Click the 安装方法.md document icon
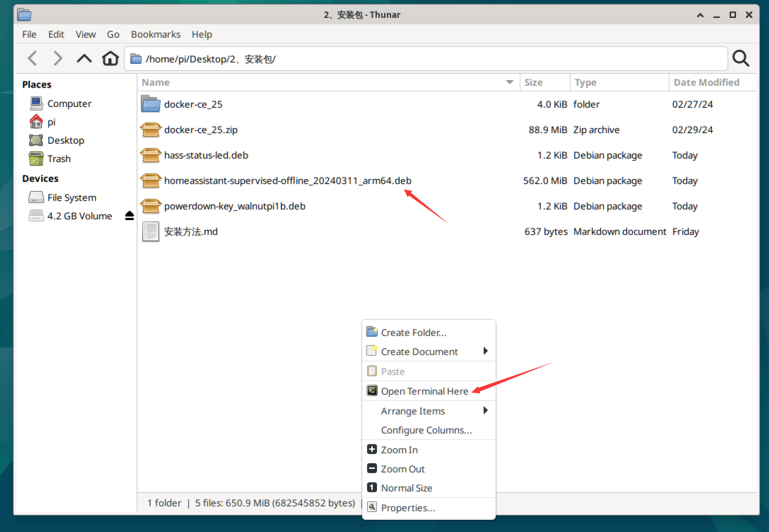The height and width of the screenshot is (532, 769). 151,231
